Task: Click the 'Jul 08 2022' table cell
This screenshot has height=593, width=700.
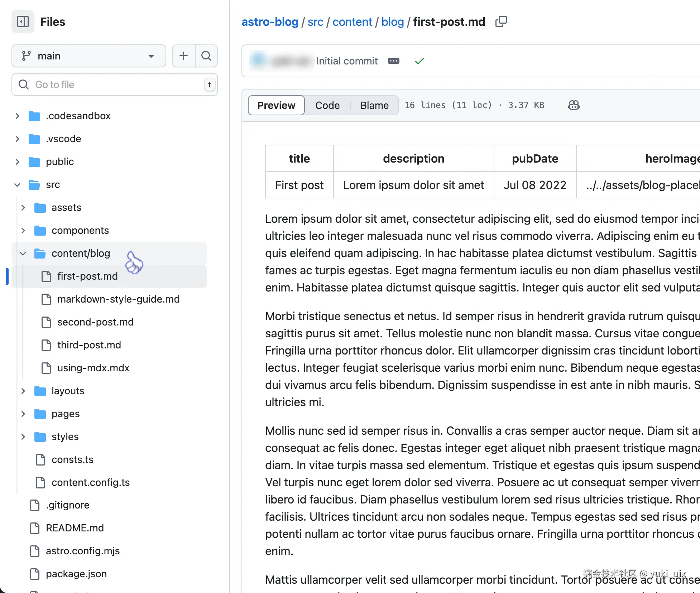Action: [535, 185]
